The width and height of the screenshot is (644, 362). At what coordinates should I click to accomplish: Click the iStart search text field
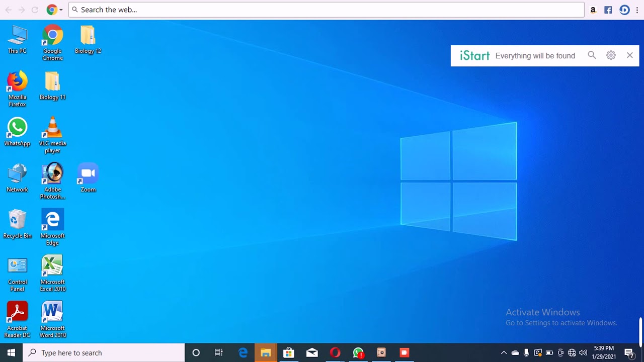pyautogui.click(x=535, y=56)
